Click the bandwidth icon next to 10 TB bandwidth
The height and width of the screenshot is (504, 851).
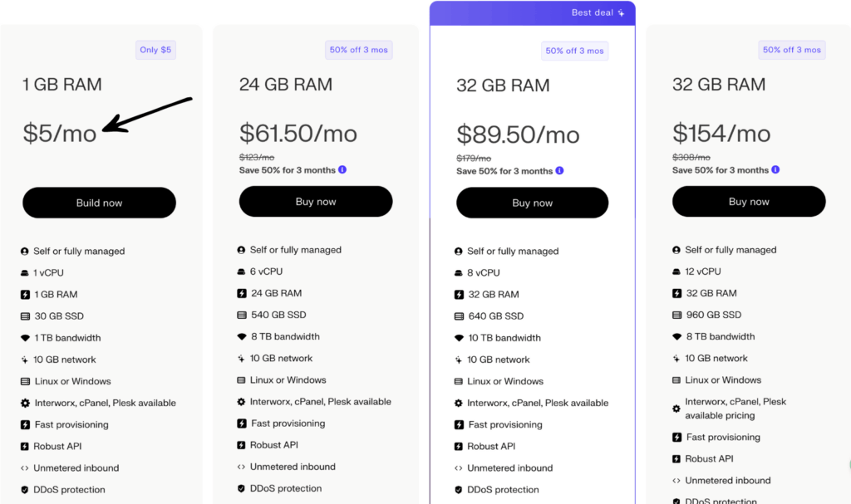pyautogui.click(x=460, y=337)
